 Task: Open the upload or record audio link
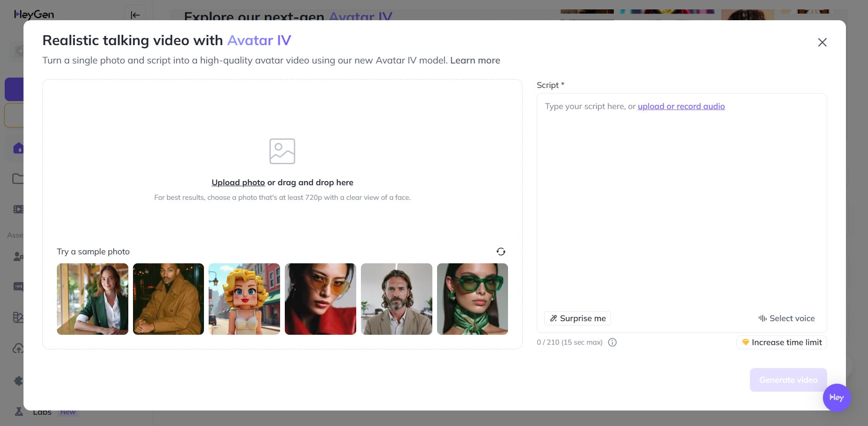pyautogui.click(x=681, y=106)
